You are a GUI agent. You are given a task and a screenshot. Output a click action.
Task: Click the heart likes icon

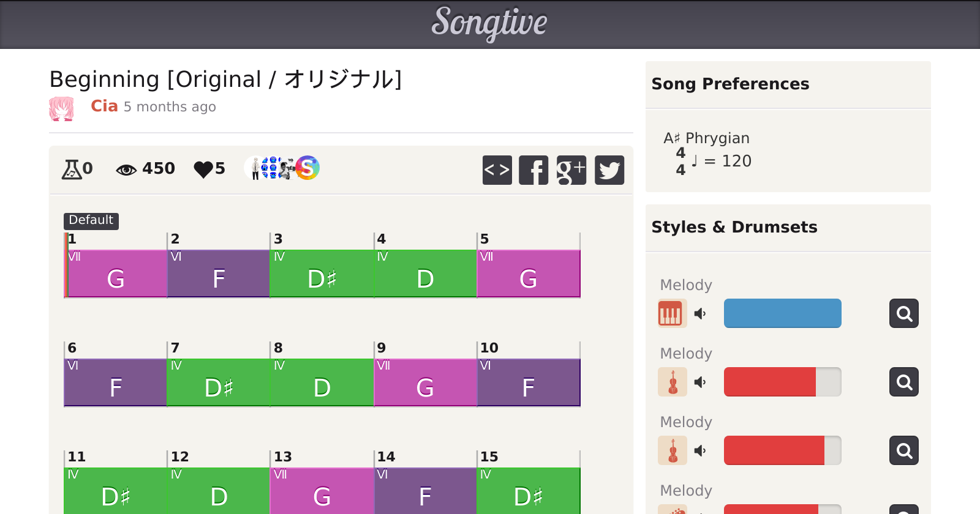tap(203, 169)
